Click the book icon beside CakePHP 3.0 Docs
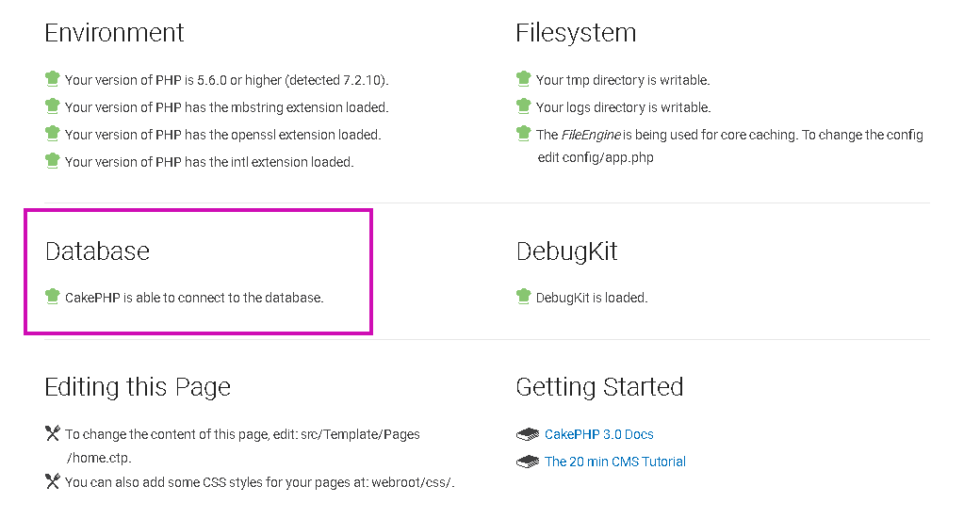The image size is (980, 519). click(x=528, y=434)
